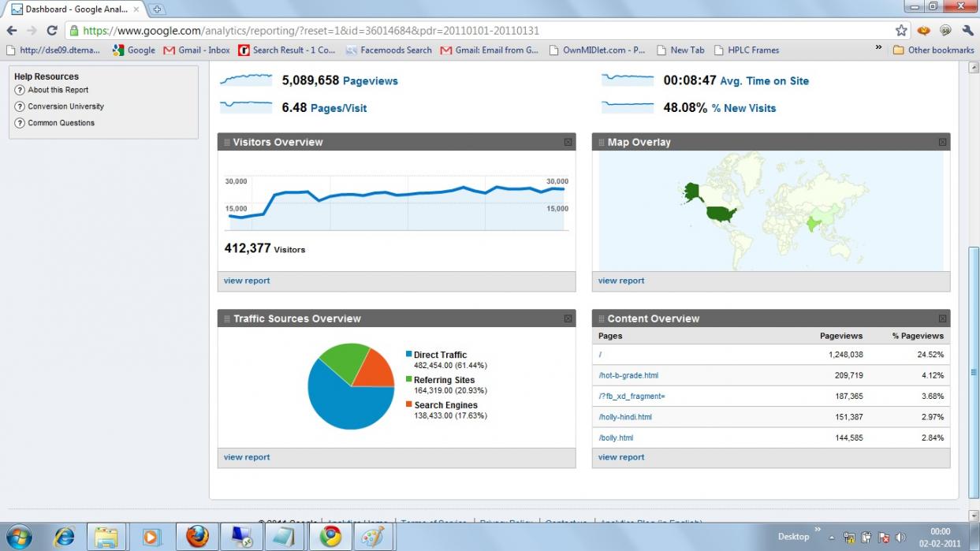Open the Facemoods Search bookmark

tap(388, 50)
